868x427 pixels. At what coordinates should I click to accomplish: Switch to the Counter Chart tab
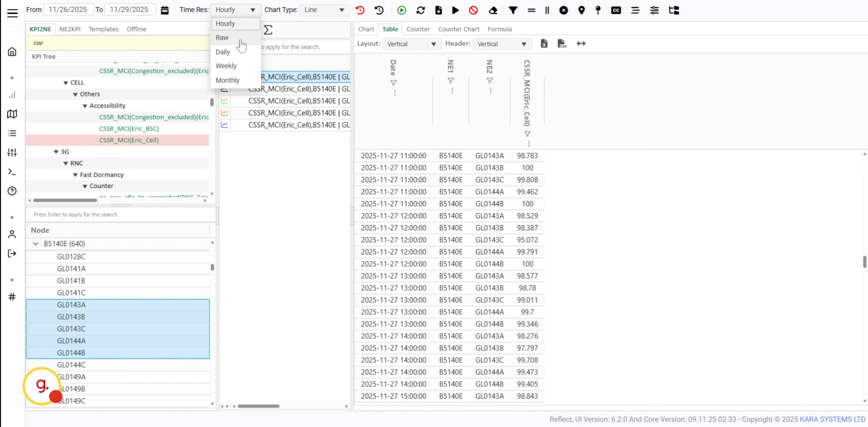[x=458, y=29]
